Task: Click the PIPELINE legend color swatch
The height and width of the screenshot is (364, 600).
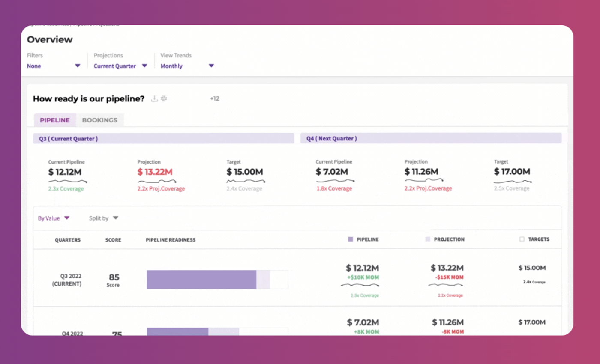Action: tap(351, 239)
